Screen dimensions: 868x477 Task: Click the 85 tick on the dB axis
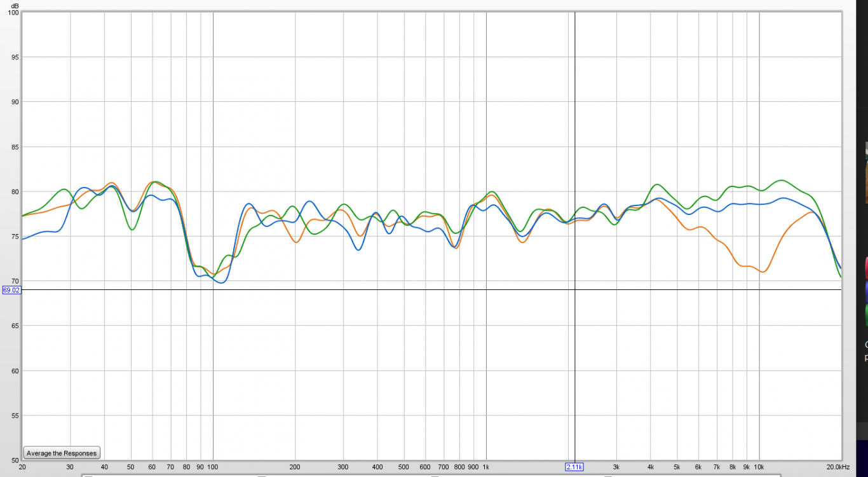[15, 147]
